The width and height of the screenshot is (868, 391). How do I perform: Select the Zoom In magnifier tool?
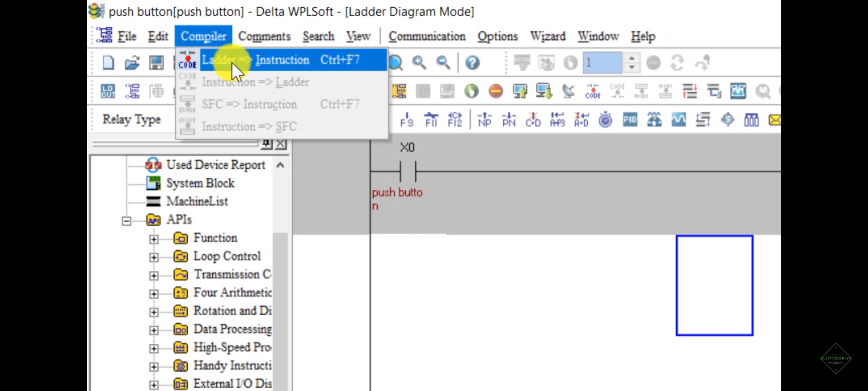click(419, 62)
